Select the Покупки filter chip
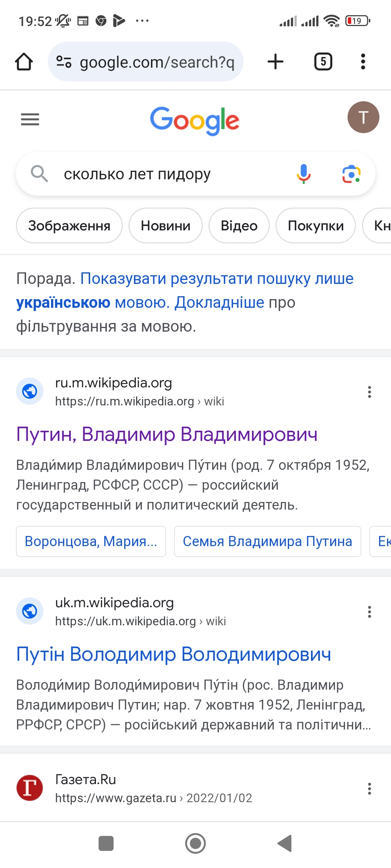Viewport: 391px width, 868px height. [315, 226]
